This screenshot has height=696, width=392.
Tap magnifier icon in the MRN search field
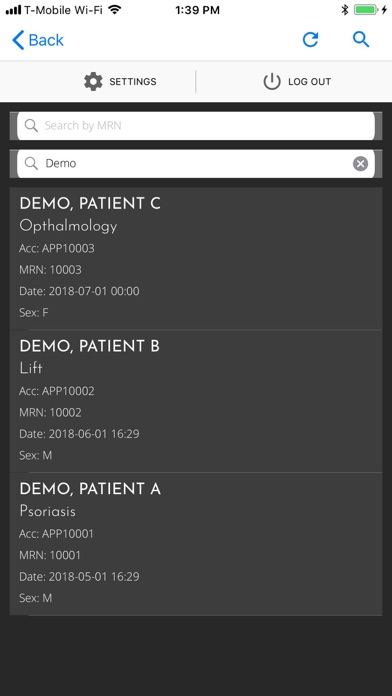[31, 126]
